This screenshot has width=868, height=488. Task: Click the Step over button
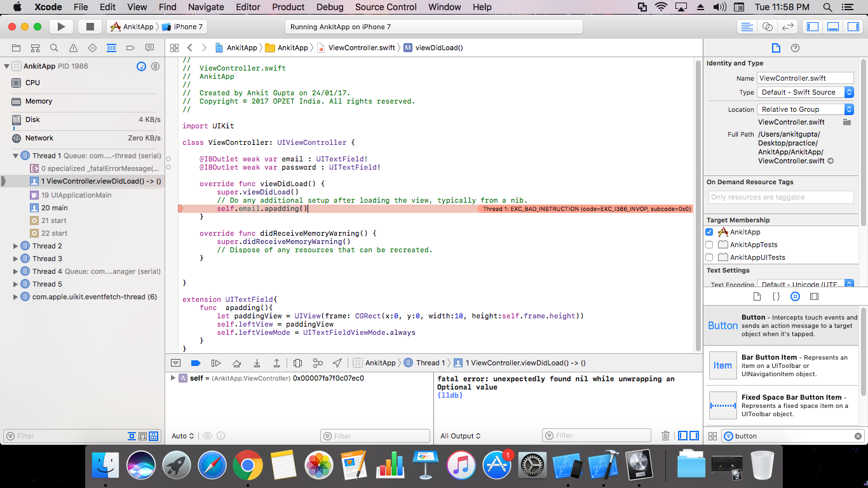[x=236, y=363]
